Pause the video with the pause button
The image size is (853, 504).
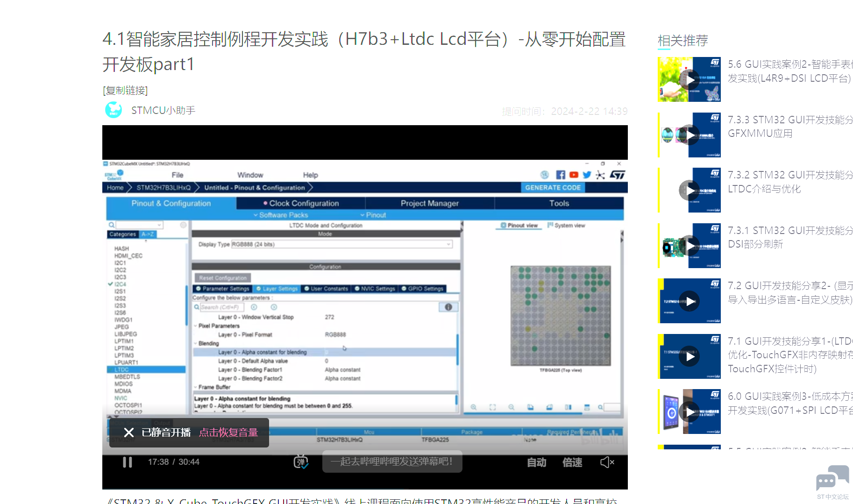tap(127, 462)
